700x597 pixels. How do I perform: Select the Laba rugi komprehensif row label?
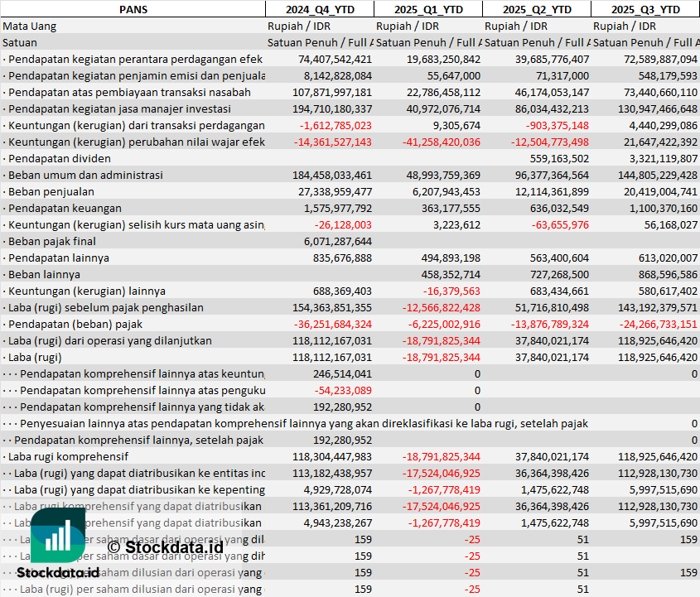pyautogui.click(x=68, y=456)
